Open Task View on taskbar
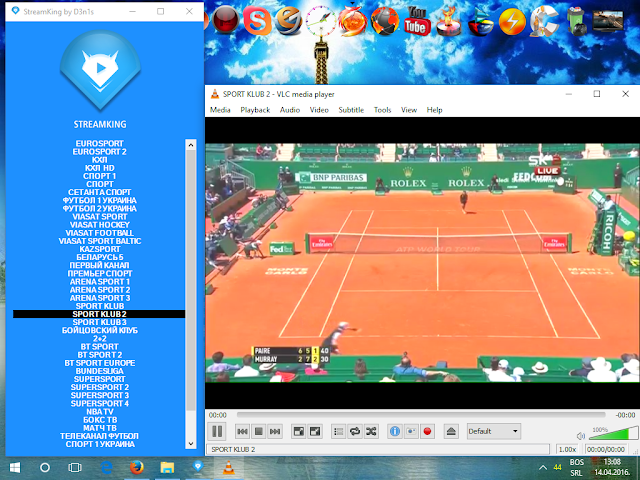 click(75, 468)
